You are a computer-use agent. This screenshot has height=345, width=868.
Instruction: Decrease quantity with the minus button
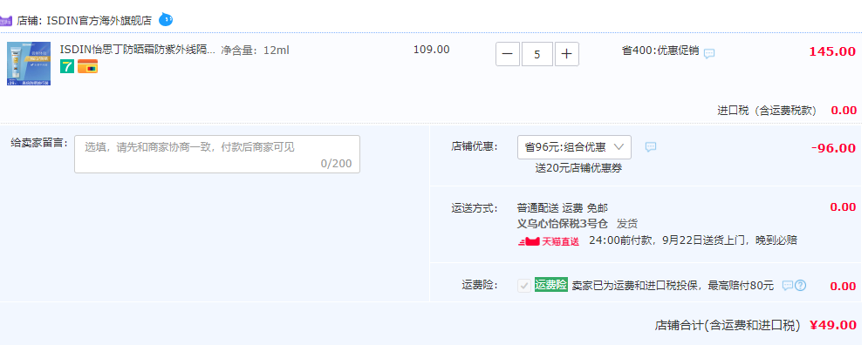508,54
